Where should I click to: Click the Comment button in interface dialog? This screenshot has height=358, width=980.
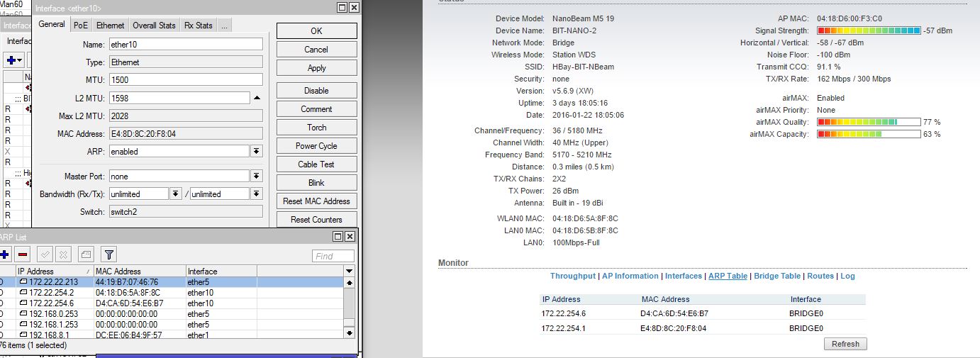(316, 109)
